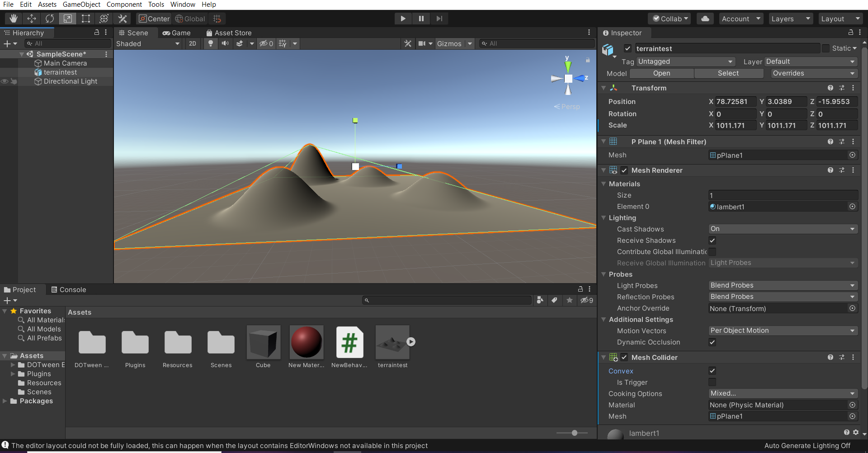Open Unity cloud services icon
The width and height of the screenshot is (868, 453).
705,19
